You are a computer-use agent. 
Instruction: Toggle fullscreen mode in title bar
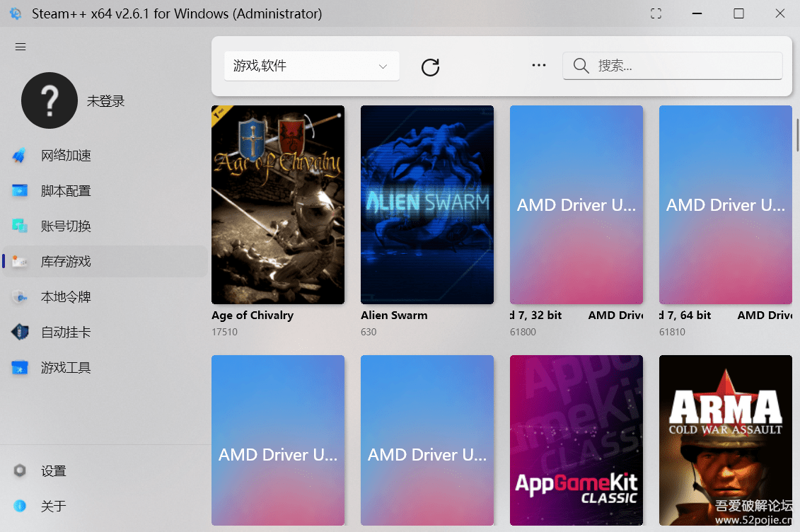point(656,13)
